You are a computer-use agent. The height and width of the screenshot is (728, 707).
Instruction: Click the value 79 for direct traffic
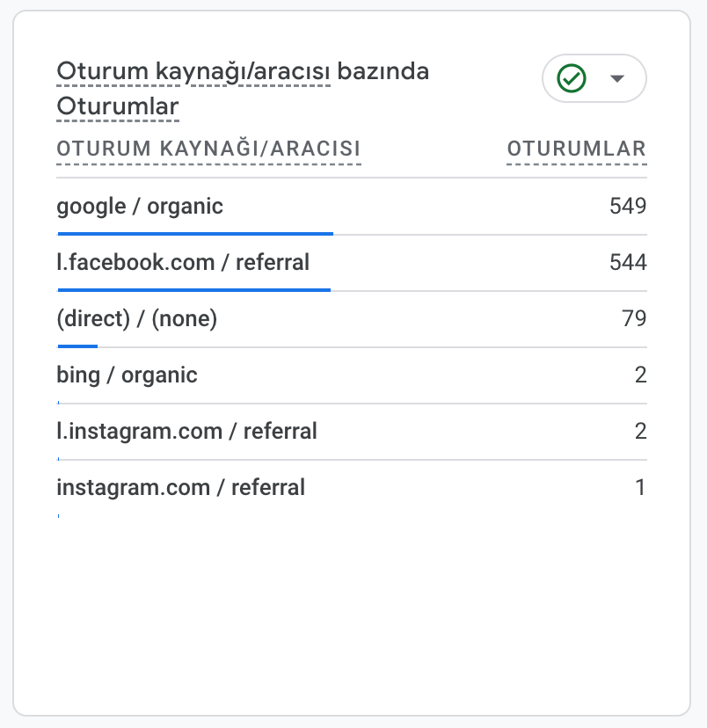(x=635, y=318)
